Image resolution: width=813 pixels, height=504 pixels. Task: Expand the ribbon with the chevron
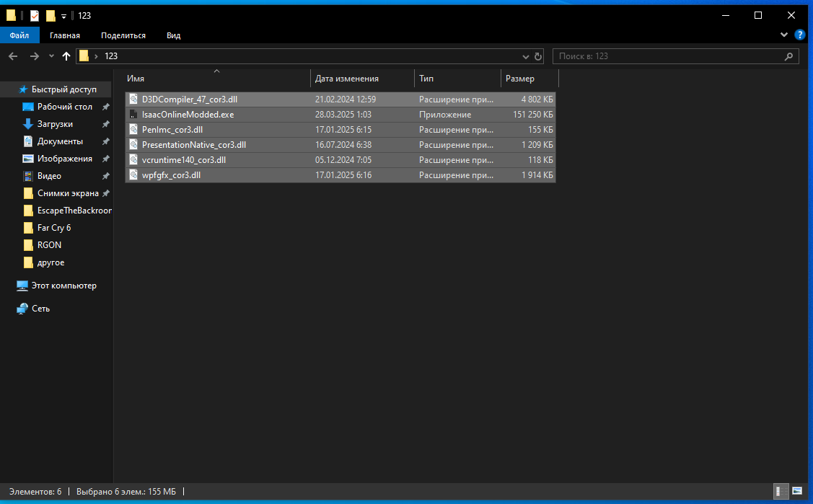point(784,35)
